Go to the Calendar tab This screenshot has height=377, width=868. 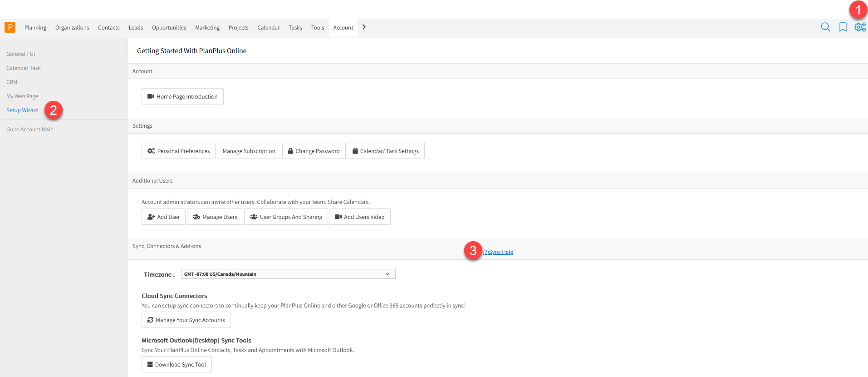[269, 28]
